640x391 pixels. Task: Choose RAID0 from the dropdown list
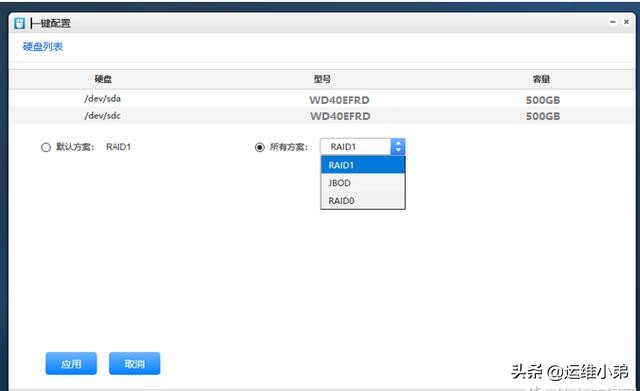point(363,200)
